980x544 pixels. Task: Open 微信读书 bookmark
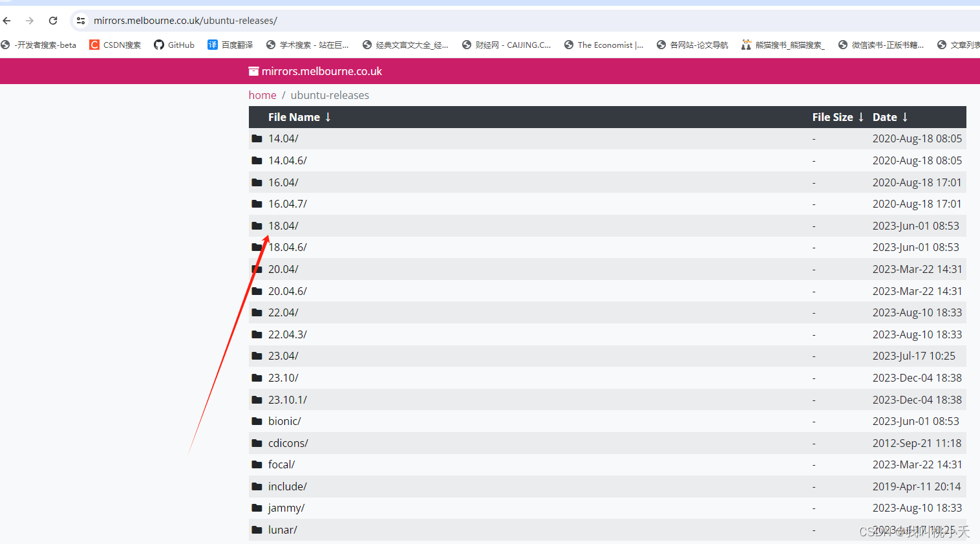(881, 45)
